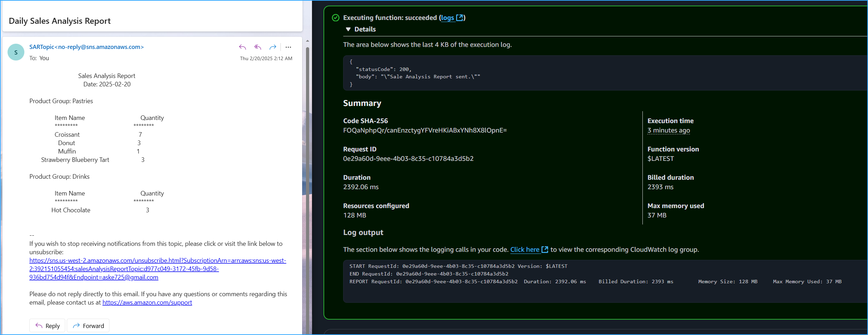Click the forward arrow icon in email header
The width and height of the screenshot is (868, 335).
click(273, 47)
